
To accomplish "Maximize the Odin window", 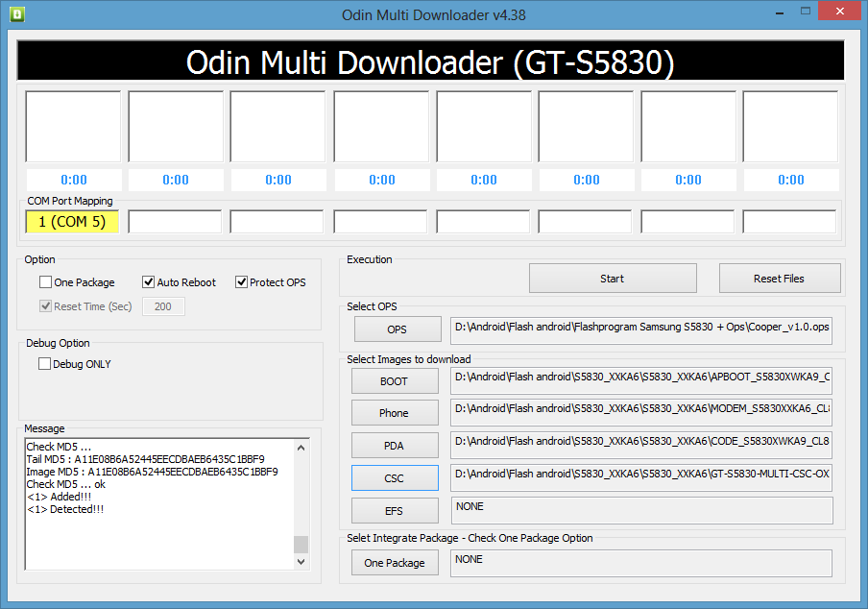I will coord(806,12).
